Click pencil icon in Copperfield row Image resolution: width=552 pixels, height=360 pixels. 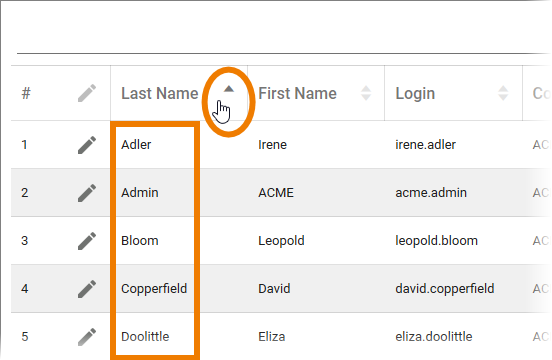pos(87,289)
